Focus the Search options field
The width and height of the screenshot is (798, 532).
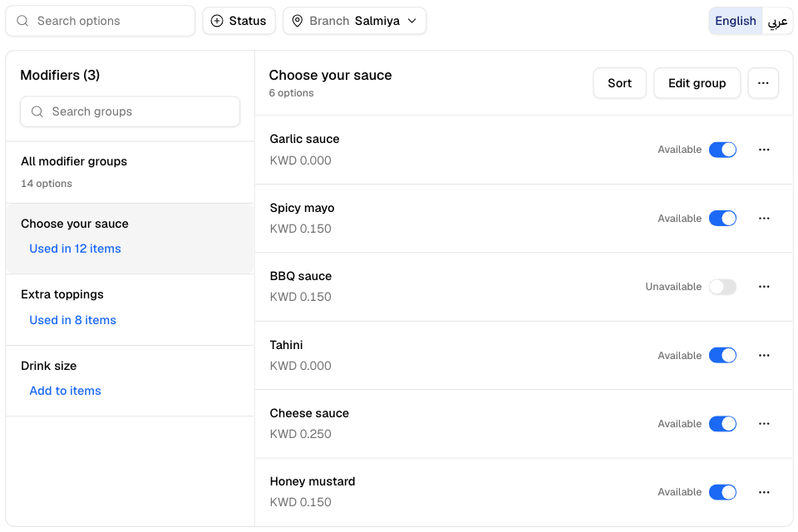(x=101, y=21)
